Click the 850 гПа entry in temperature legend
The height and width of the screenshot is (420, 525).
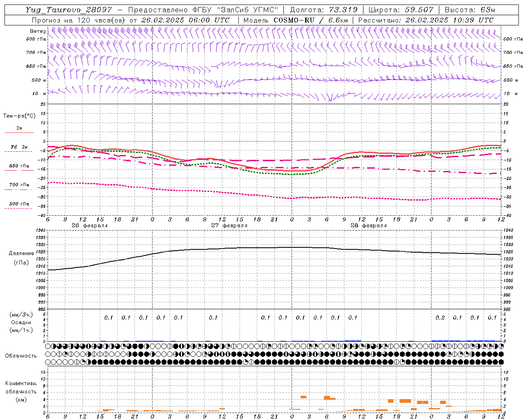(x=19, y=166)
